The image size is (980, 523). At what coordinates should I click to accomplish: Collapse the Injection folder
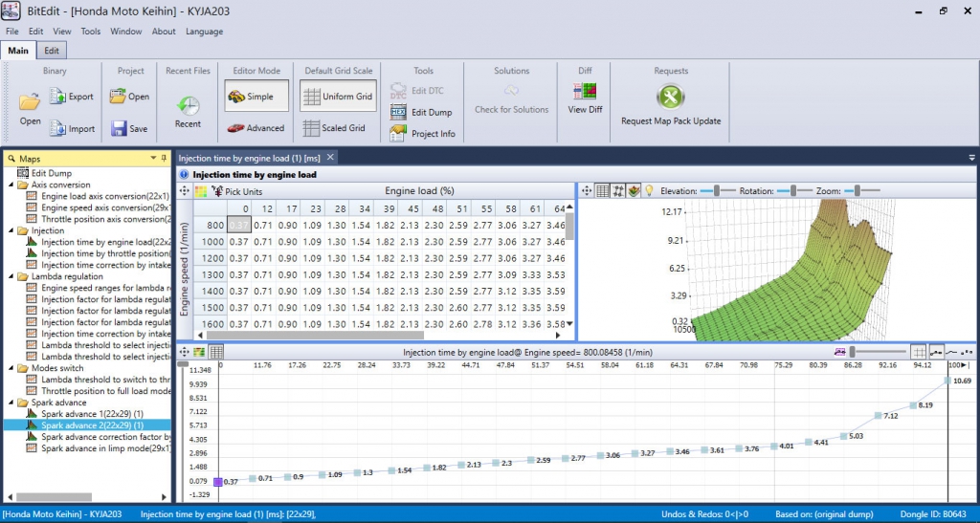(11, 230)
